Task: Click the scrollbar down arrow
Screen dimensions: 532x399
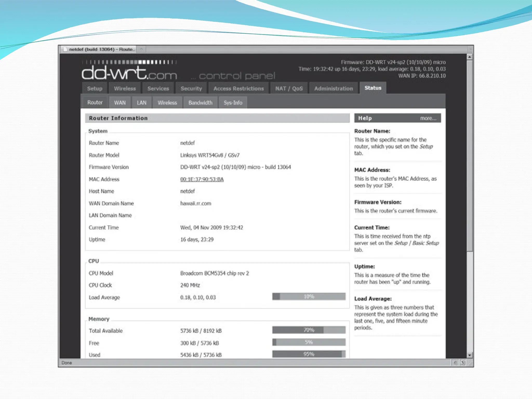Action: [469, 355]
